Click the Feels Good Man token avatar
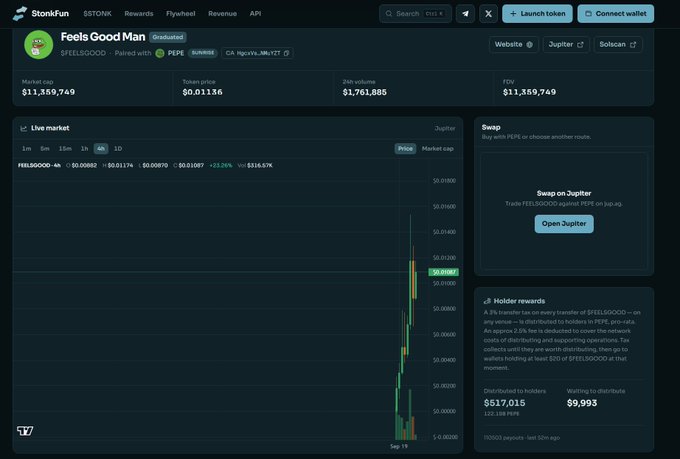The image size is (680, 459). 39,44
